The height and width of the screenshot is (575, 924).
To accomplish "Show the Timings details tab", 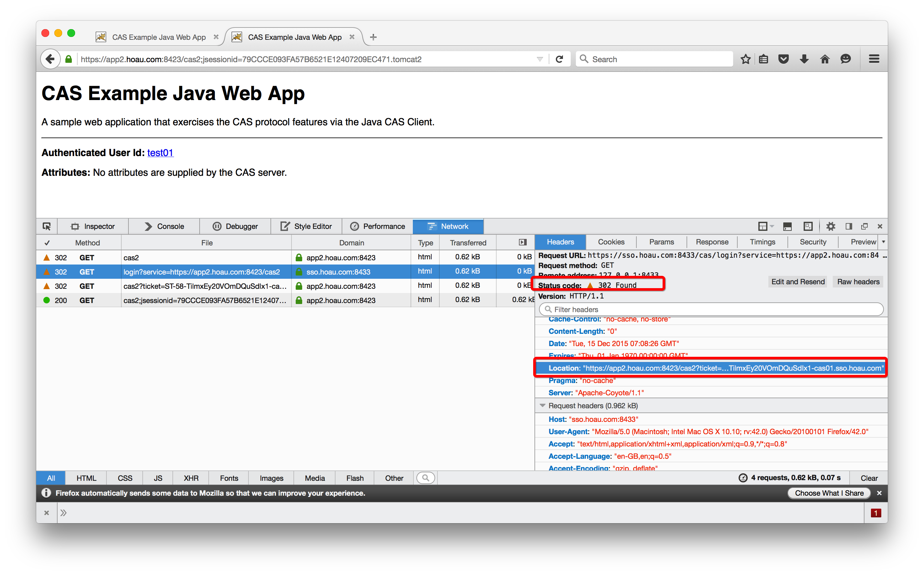I will tap(763, 242).
